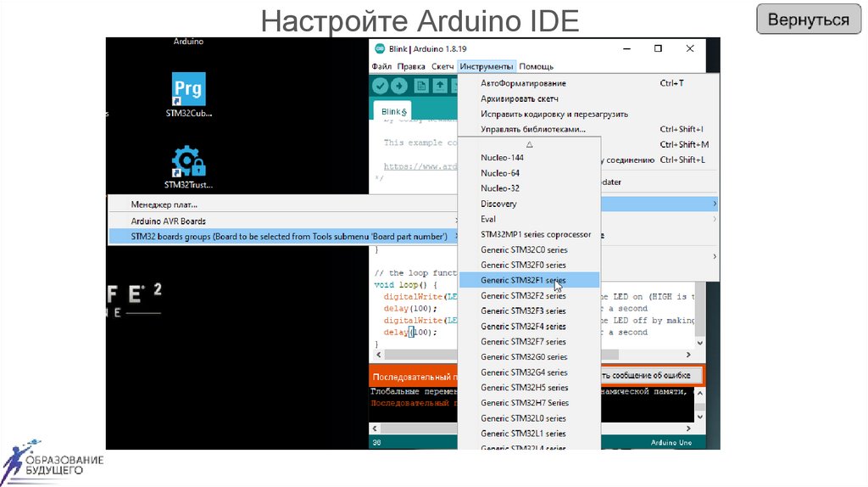Click the console horizontal scrollbar right arrow
This screenshot has height=487, width=868.
[688, 428]
